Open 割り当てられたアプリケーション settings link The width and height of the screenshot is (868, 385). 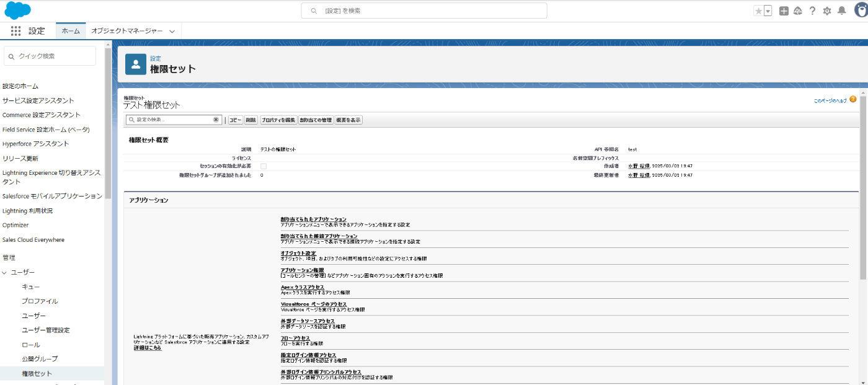coord(314,219)
